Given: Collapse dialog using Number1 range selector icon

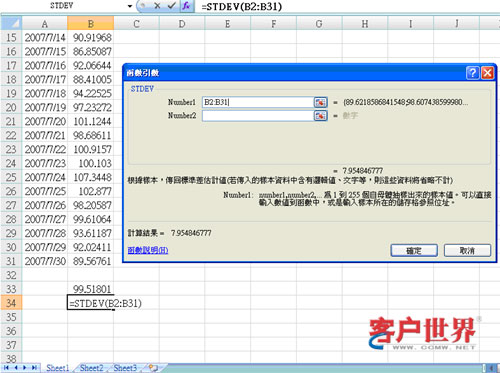Looking at the screenshot, I should point(320,102).
